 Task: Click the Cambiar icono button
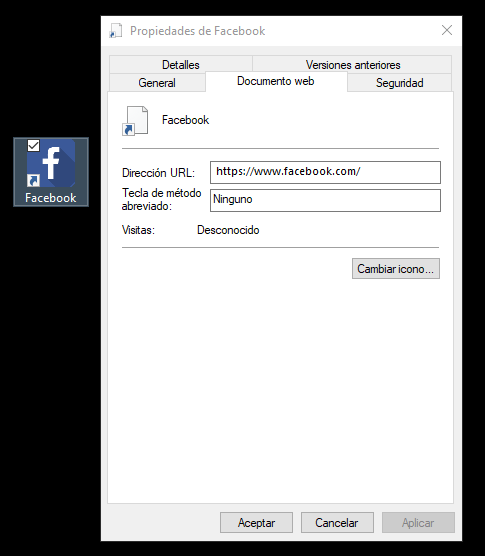[x=396, y=268]
